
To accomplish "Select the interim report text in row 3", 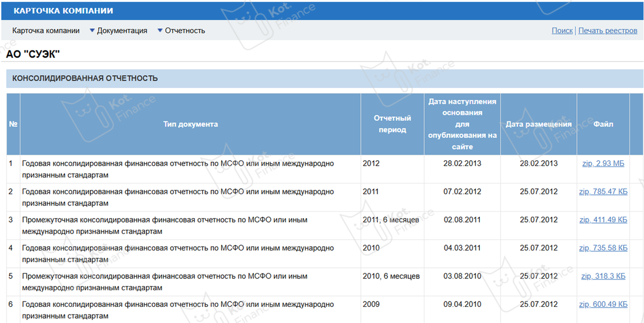I will pyautogui.click(x=165, y=226).
